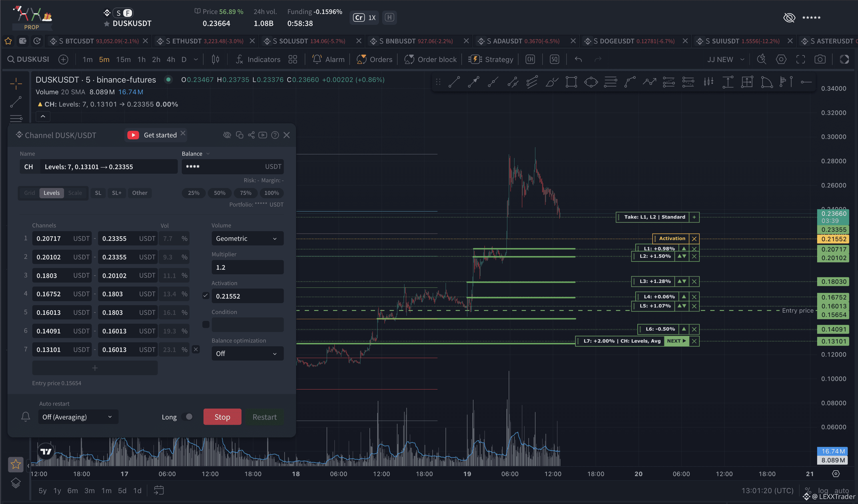Open the chart layout grid icon
This screenshot has width=858, height=504.
tap(292, 59)
